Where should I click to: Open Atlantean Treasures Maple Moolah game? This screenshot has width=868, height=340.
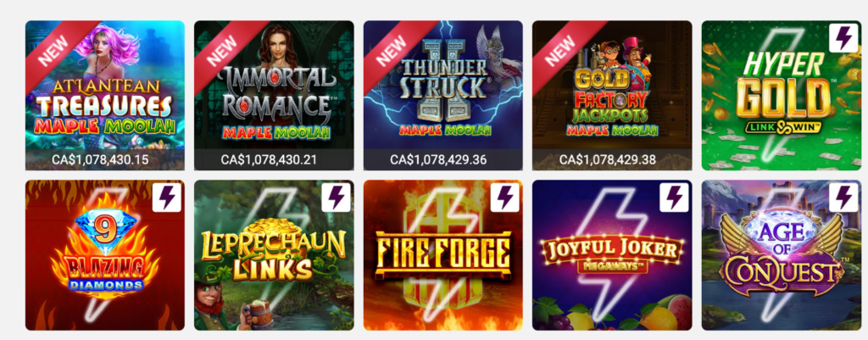point(105,95)
